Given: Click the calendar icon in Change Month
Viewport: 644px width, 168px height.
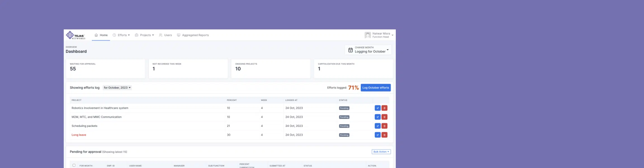Looking at the screenshot, I should (350, 50).
